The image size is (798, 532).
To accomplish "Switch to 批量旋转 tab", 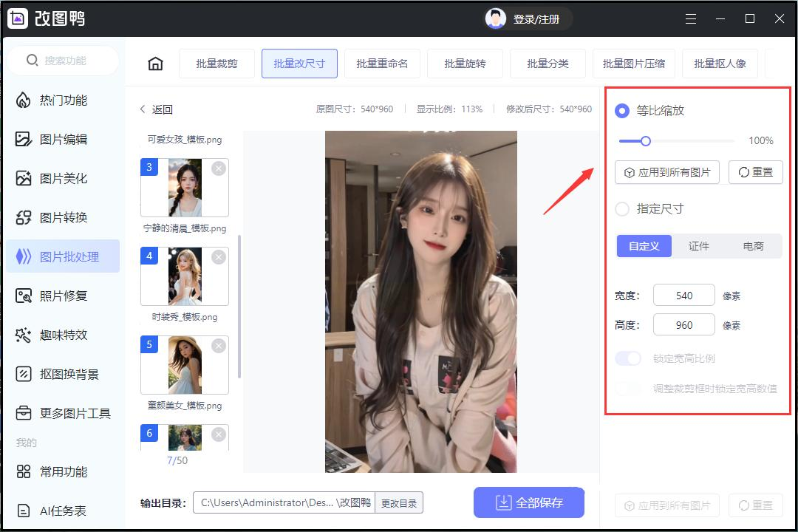I will point(465,64).
